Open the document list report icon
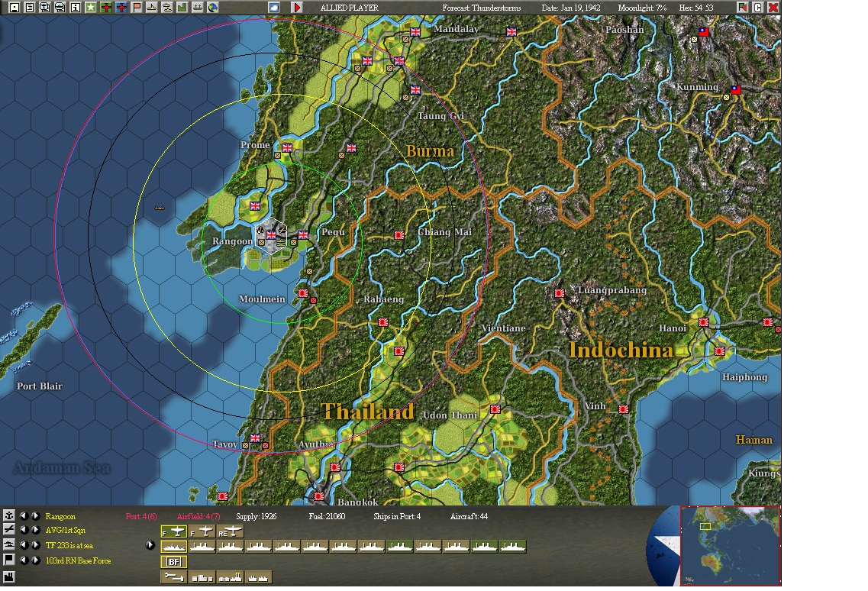868x591 pixels. pyautogui.click(x=30, y=7)
